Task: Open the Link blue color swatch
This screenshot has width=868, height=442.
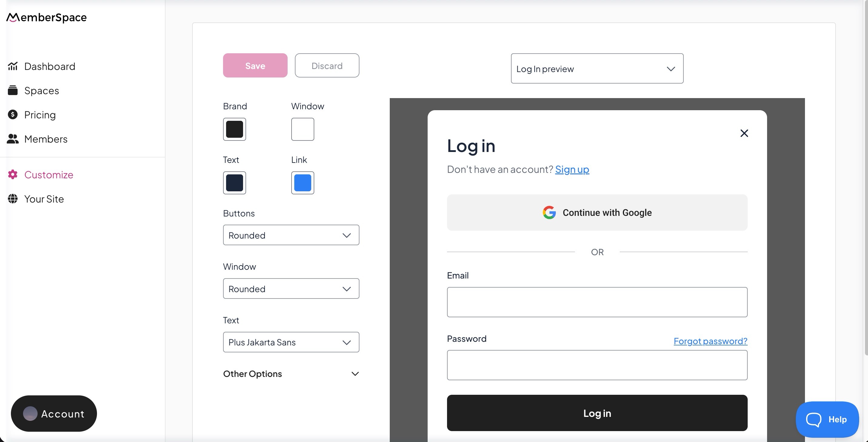Action: 302,183
